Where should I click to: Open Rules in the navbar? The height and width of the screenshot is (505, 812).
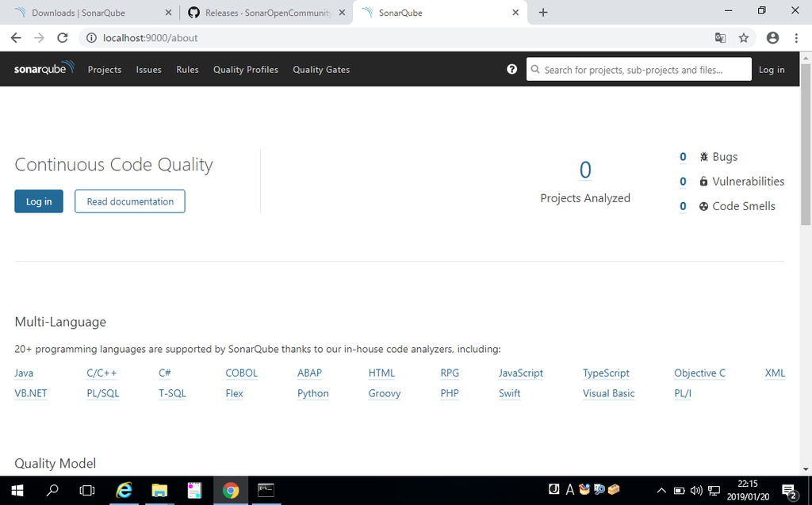coord(187,70)
